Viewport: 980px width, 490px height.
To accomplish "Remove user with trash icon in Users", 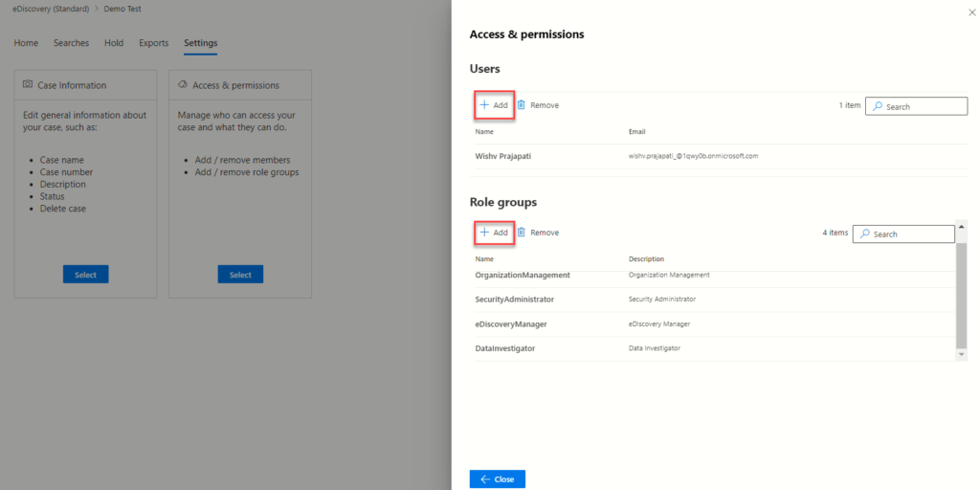I will click(522, 105).
